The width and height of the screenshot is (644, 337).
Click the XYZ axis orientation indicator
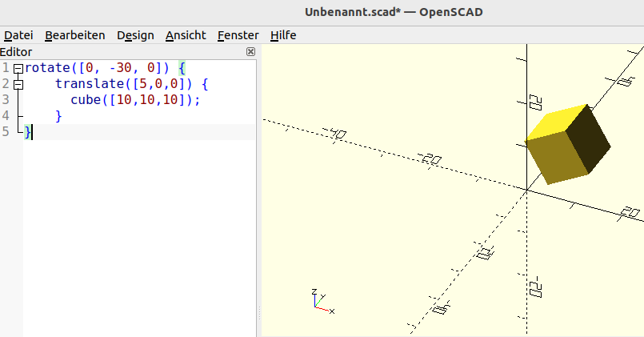[323, 302]
